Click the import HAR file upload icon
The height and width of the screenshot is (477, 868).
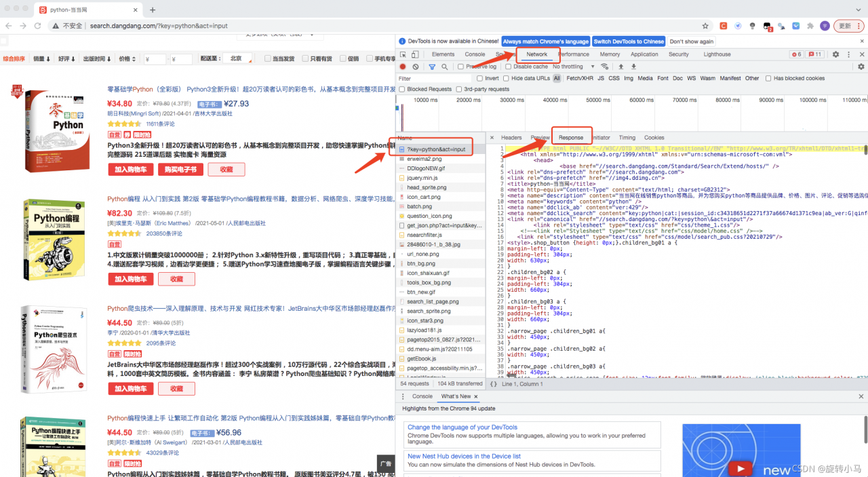[x=620, y=66]
